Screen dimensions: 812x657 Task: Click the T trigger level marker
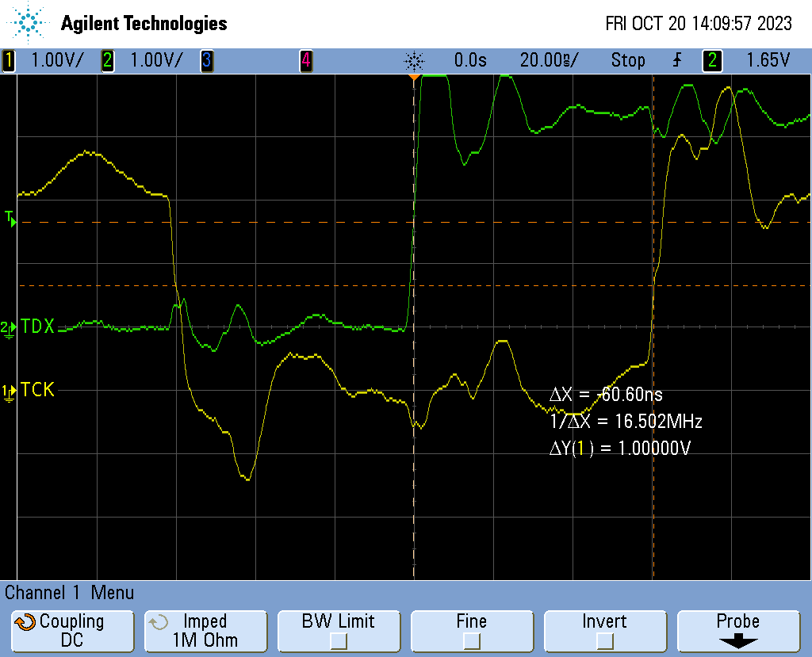click(x=10, y=218)
